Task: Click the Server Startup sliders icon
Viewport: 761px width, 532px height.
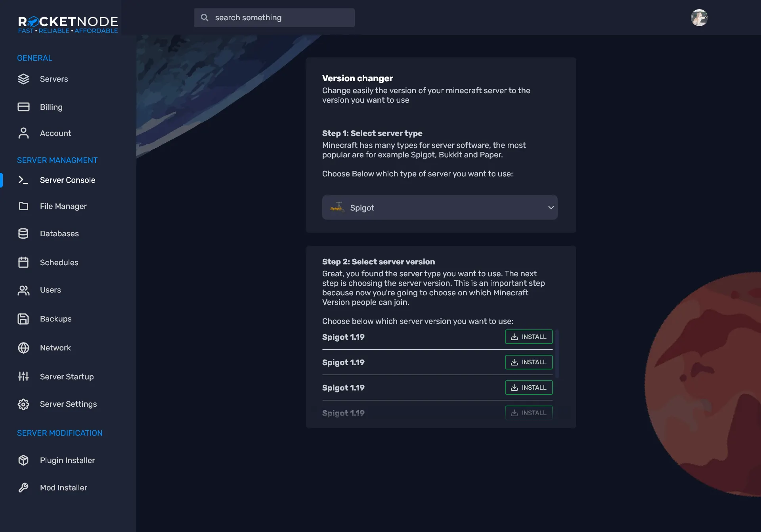Action: pyautogui.click(x=23, y=377)
